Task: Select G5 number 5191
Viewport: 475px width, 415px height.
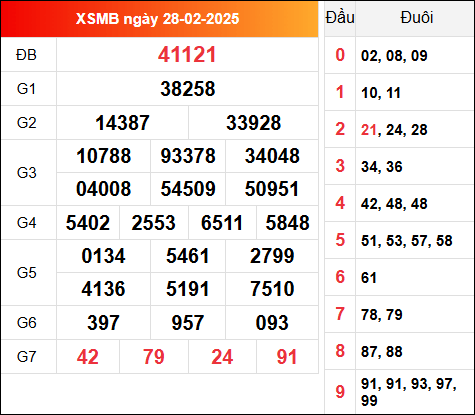Action: pos(188,289)
